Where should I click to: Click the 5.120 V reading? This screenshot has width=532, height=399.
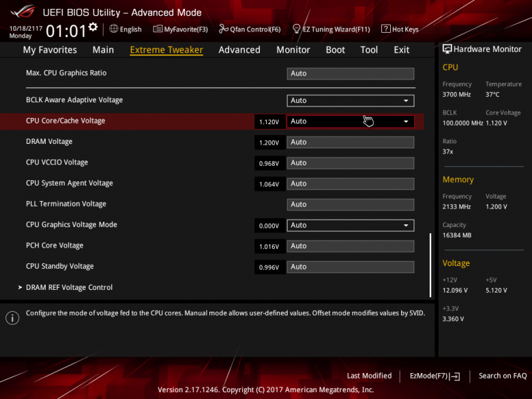[497, 290]
